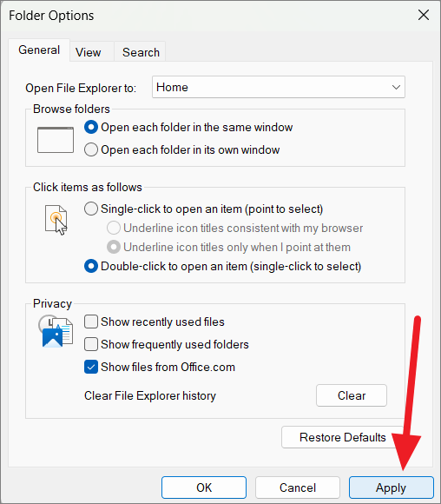The width and height of the screenshot is (441, 504).
Task: Click the Restore Defaults button
Action: (x=342, y=437)
